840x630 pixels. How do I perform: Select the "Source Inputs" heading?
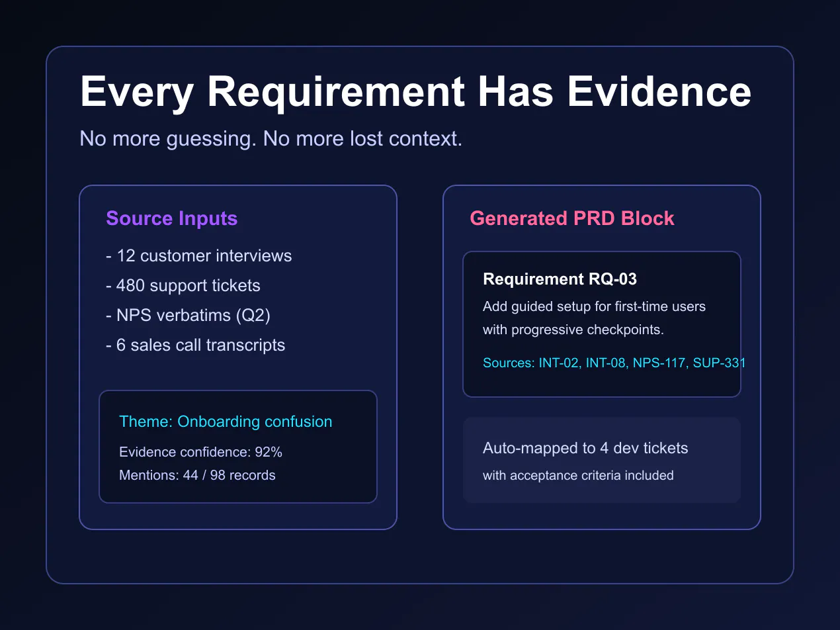(x=172, y=219)
